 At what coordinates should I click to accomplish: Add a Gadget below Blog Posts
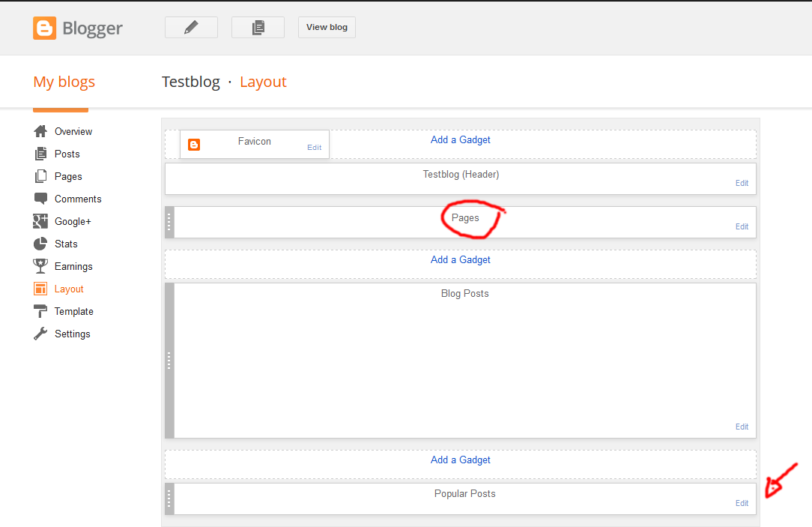(461, 460)
